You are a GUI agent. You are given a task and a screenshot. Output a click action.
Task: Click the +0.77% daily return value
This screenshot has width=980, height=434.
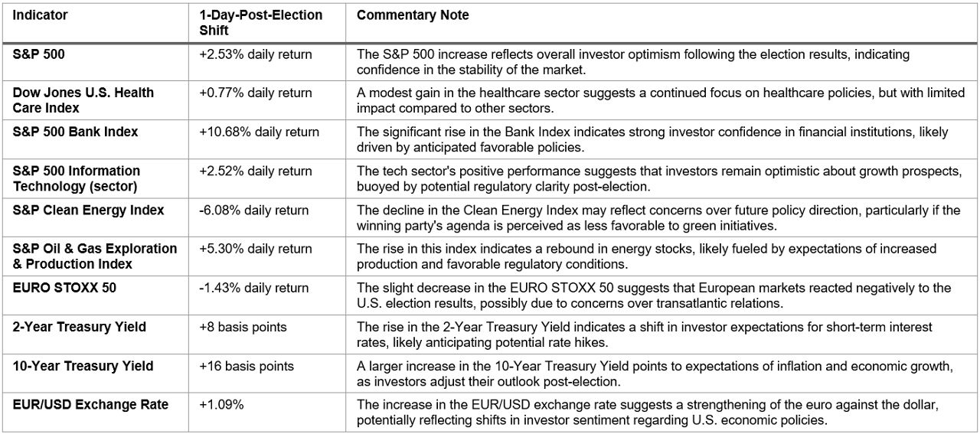coord(256,93)
